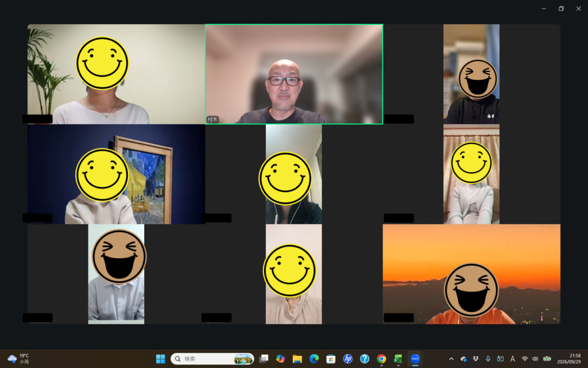Switch to Excel on the taskbar

[x=398, y=359]
